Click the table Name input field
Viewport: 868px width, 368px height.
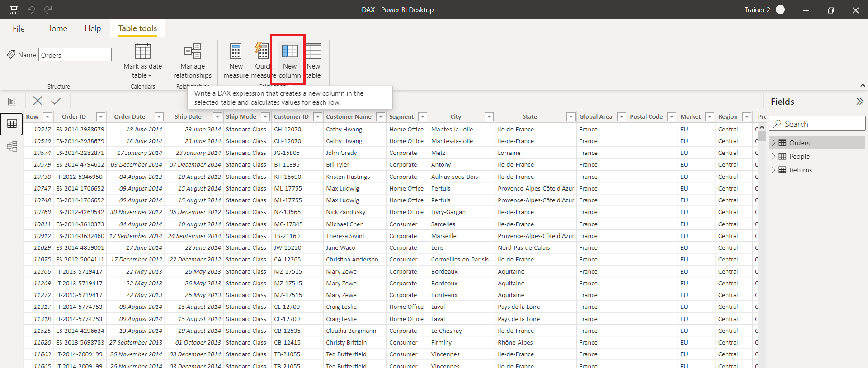(x=75, y=55)
